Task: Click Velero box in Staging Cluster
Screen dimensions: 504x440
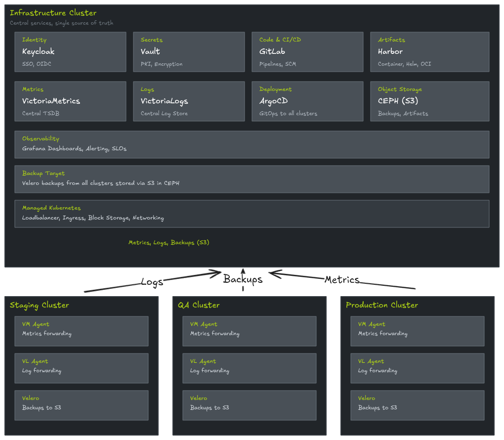Action: pos(82,405)
